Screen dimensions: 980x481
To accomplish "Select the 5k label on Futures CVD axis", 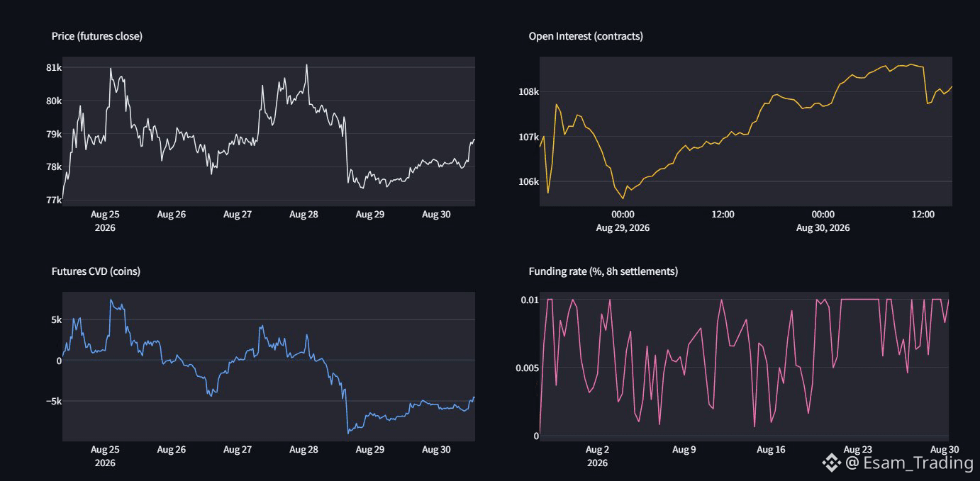I will pyautogui.click(x=57, y=319).
